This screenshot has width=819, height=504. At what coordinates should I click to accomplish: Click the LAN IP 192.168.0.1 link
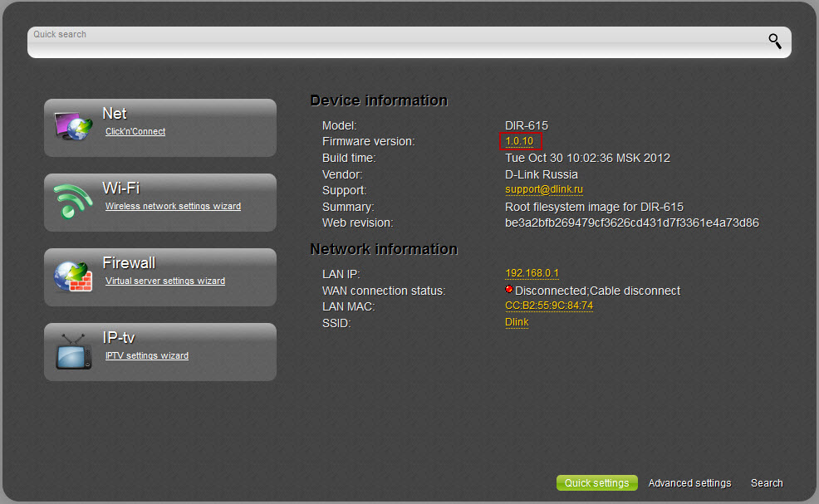click(532, 273)
